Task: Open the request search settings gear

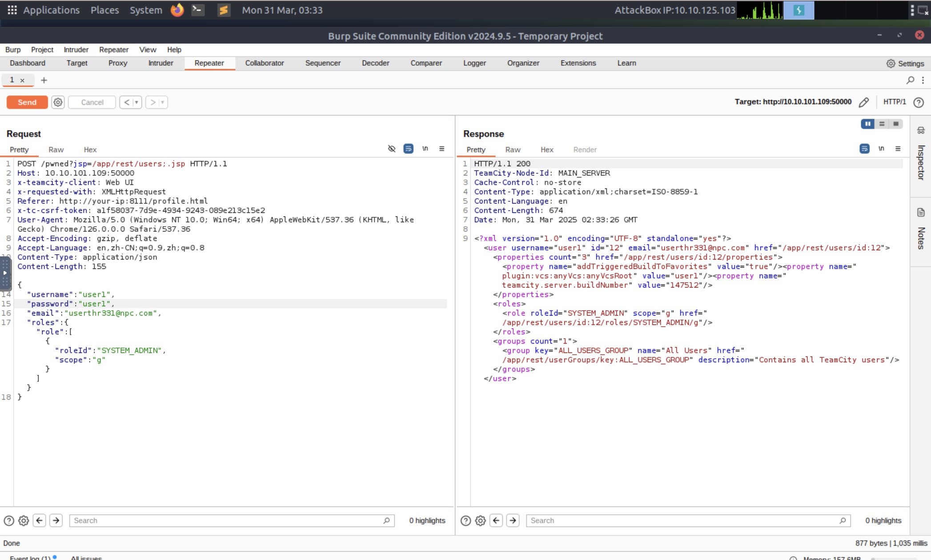Action: (x=24, y=520)
